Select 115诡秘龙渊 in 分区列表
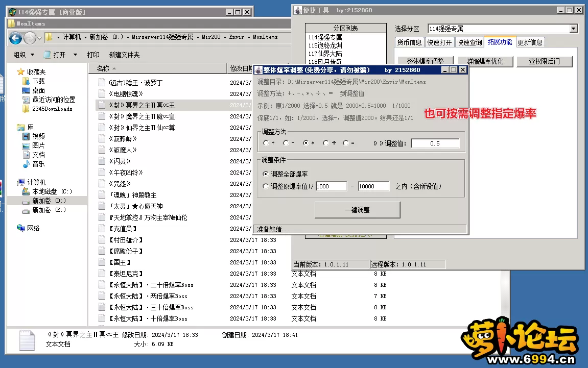 [x=325, y=45]
